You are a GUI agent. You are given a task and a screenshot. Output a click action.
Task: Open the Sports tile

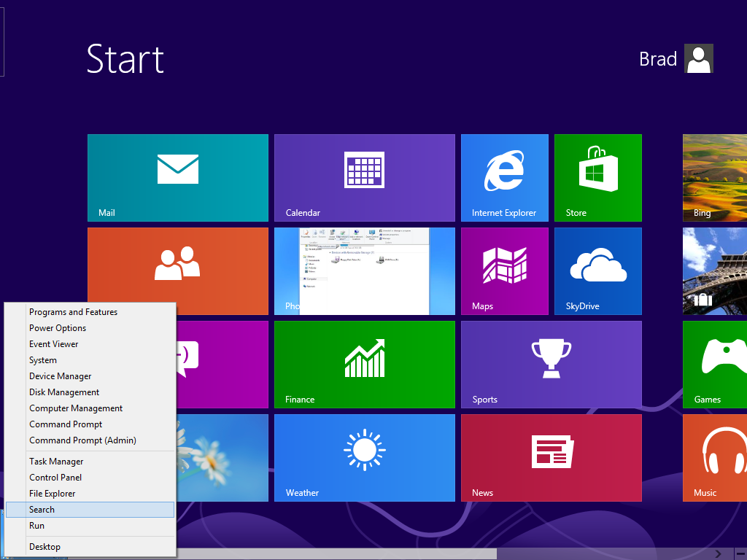(551, 365)
